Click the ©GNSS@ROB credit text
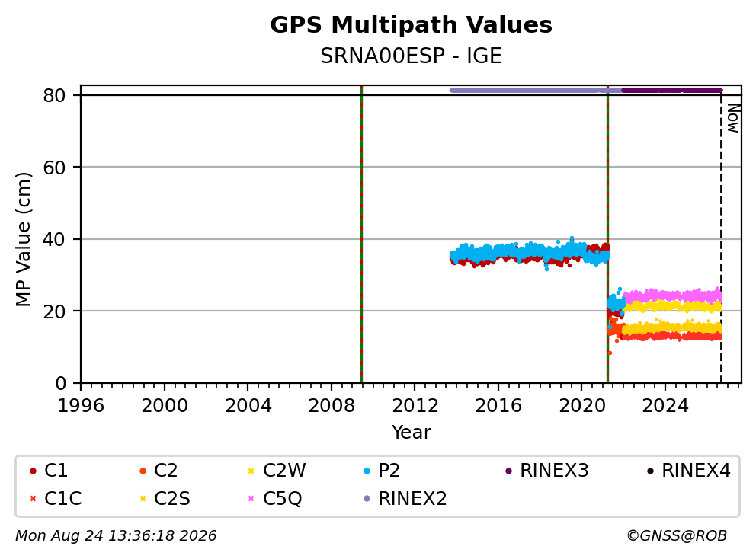The image size is (756, 559). tap(677, 535)
